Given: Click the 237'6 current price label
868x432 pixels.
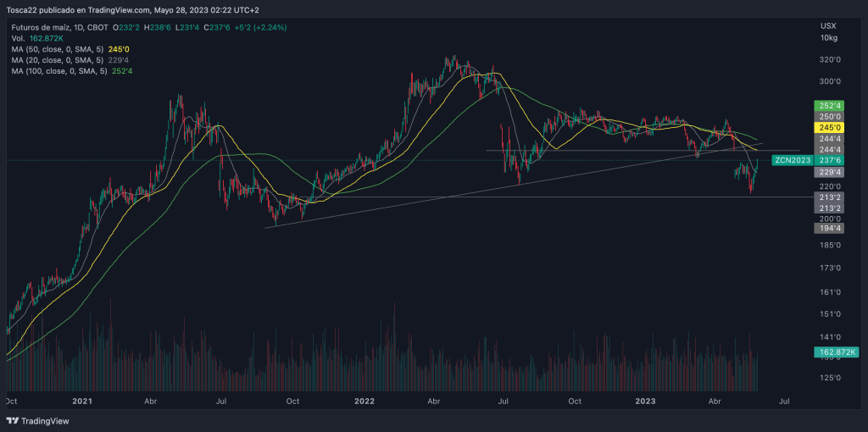Looking at the screenshot, I should (x=830, y=159).
